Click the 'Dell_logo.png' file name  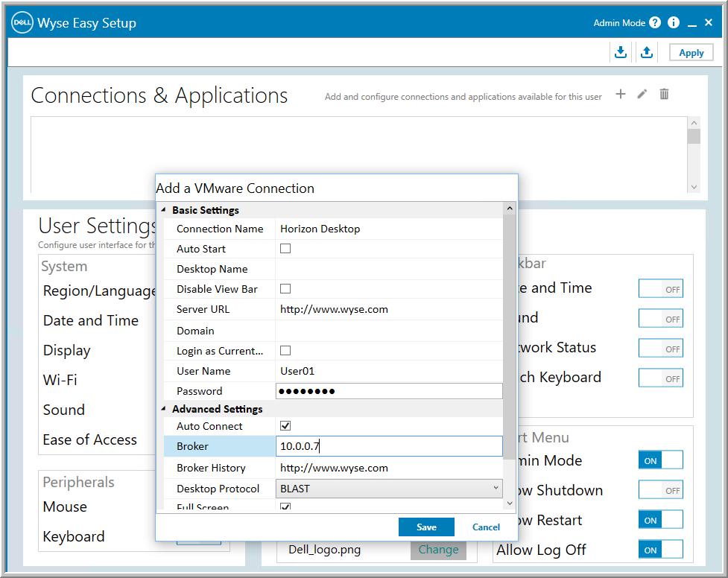(x=325, y=550)
